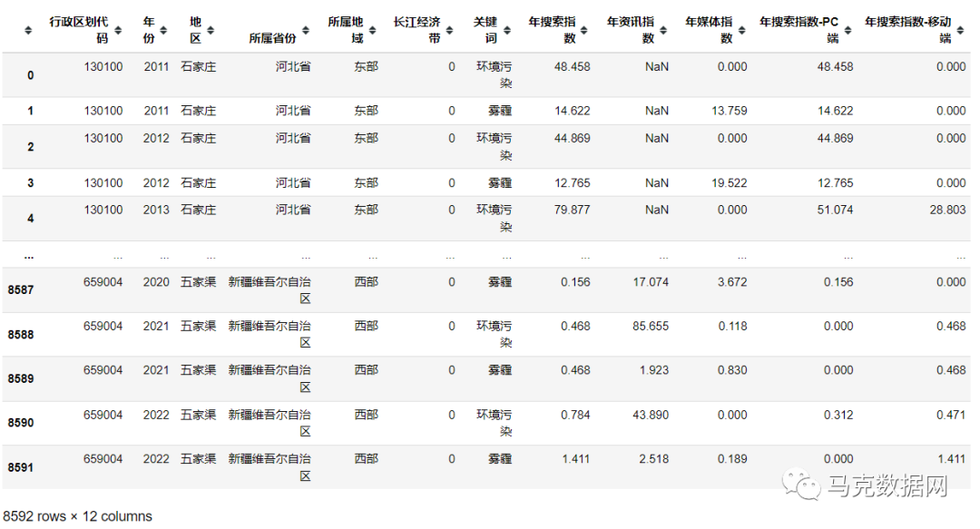980x529 pixels.
Task: Click news index value 17.074
Action: [x=651, y=282]
